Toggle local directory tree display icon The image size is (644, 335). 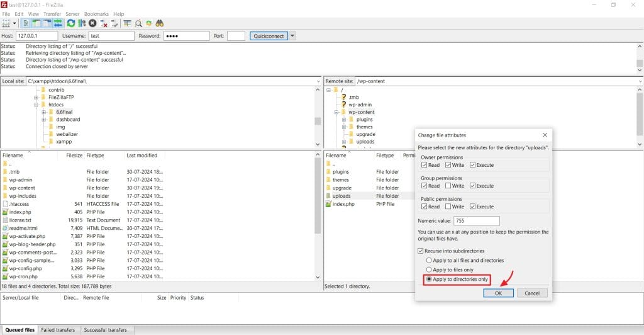(36, 23)
